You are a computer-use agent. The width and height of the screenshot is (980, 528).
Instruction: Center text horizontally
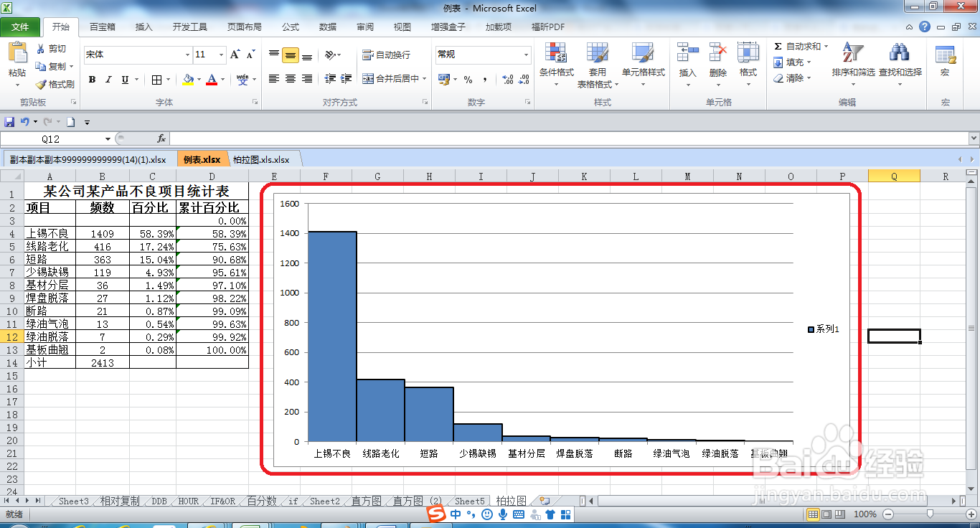pos(290,79)
